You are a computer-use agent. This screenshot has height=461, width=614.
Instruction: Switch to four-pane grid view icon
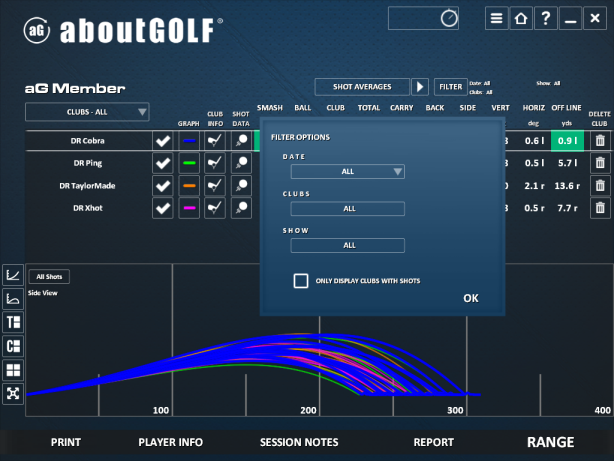13,370
